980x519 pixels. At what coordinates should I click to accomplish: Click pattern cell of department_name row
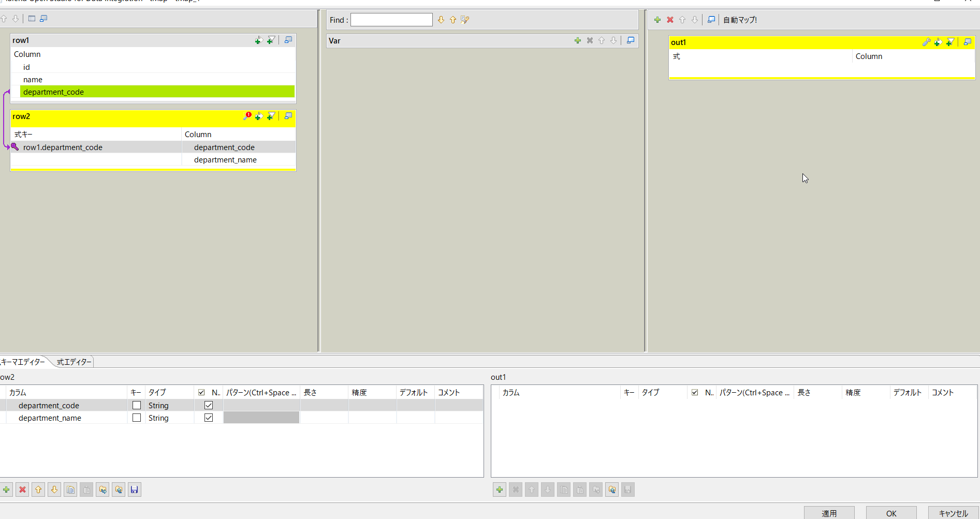261,418
